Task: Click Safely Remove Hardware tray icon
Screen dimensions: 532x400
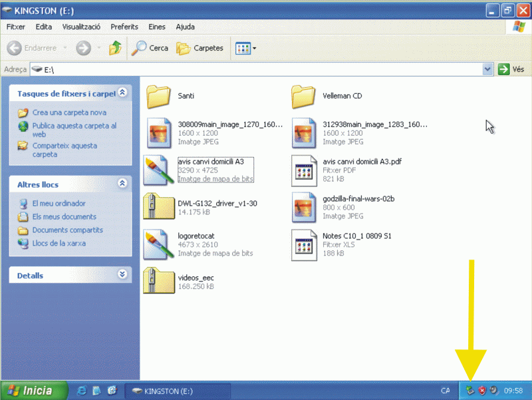Action: coord(470,390)
